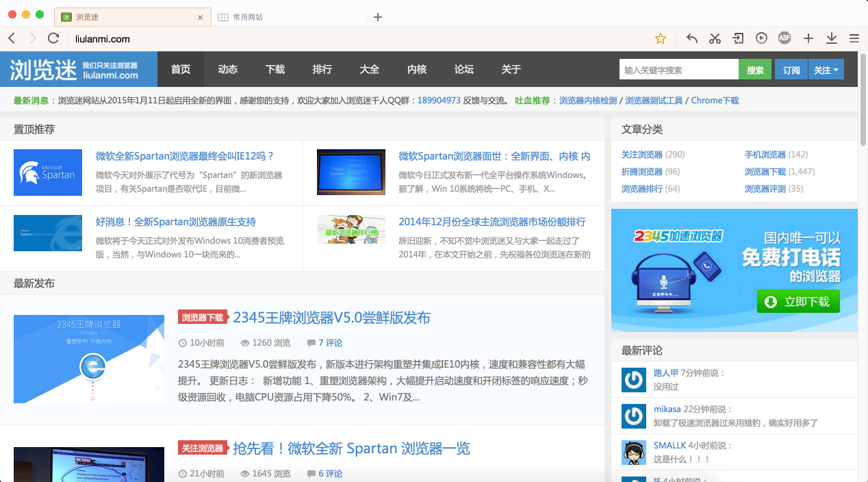Open the downloads arrow icon
This screenshot has width=868, height=482.
tap(832, 38)
